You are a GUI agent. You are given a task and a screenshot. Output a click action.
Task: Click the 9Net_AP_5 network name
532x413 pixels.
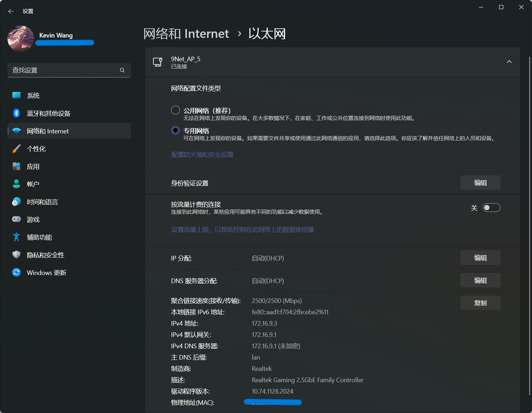tap(186, 59)
